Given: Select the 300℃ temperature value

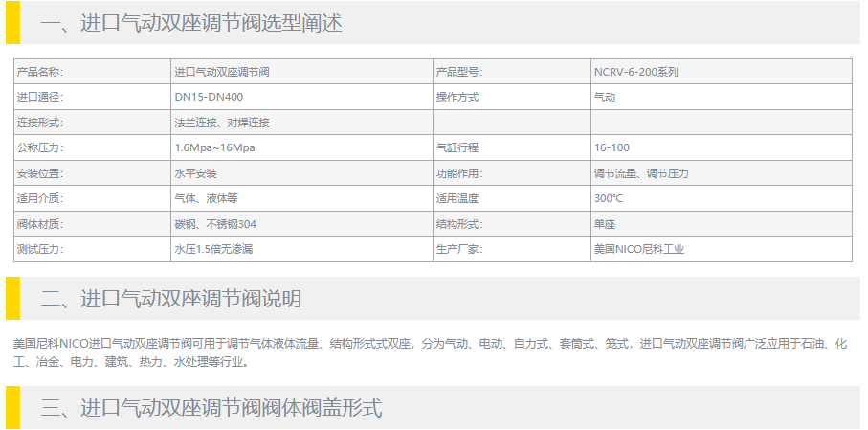Looking at the screenshot, I should [609, 198].
